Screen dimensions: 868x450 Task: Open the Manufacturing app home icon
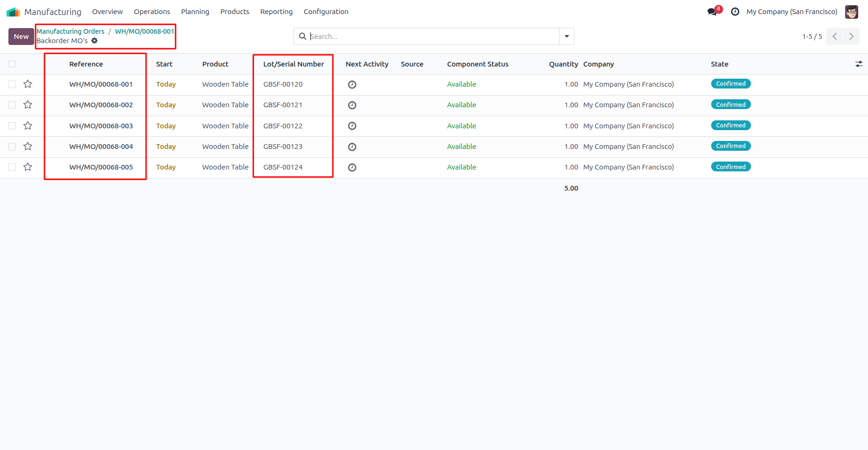pyautogui.click(x=13, y=12)
